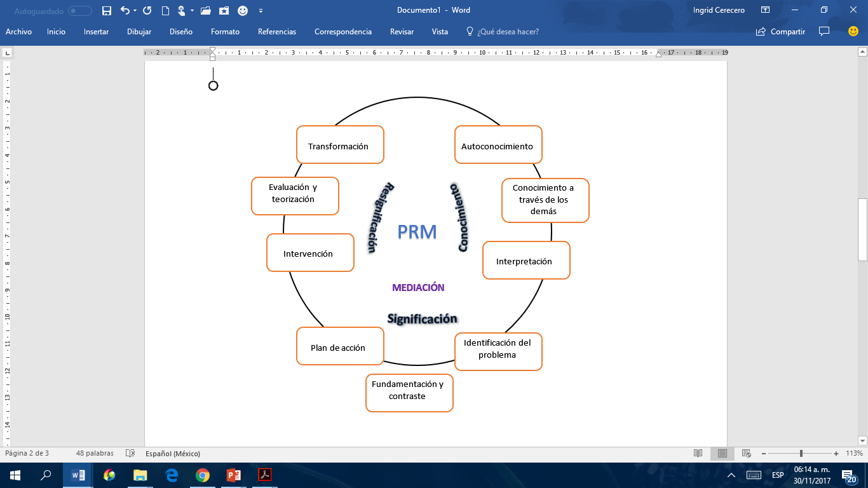
Task: Click the New blank document icon
Action: (x=165, y=11)
